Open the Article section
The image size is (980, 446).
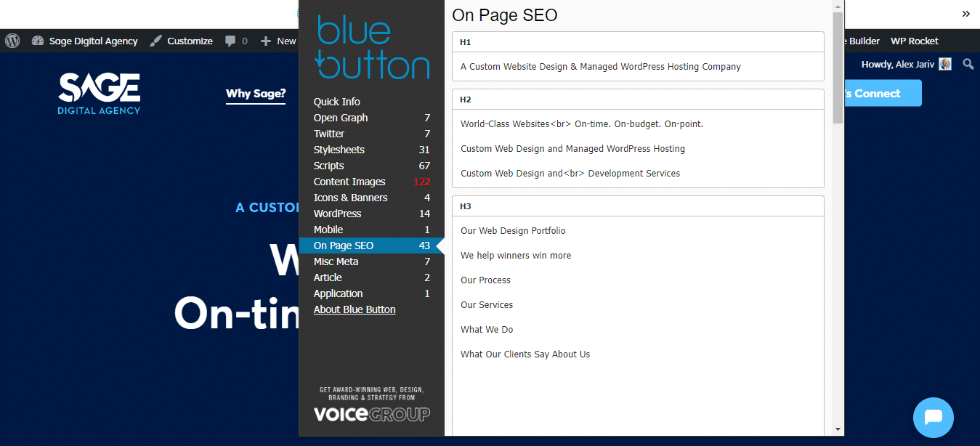[372, 277]
